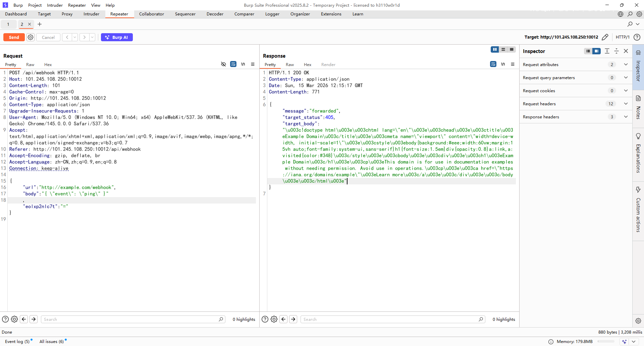The width and height of the screenshot is (644, 346).
Task: Expand the Response headers section
Action: (x=626, y=117)
